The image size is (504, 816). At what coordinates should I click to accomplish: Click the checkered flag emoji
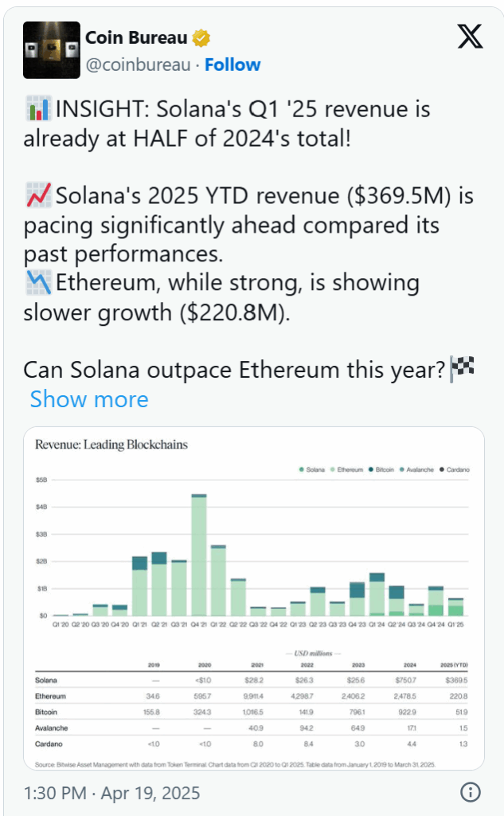(x=462, y=369)
